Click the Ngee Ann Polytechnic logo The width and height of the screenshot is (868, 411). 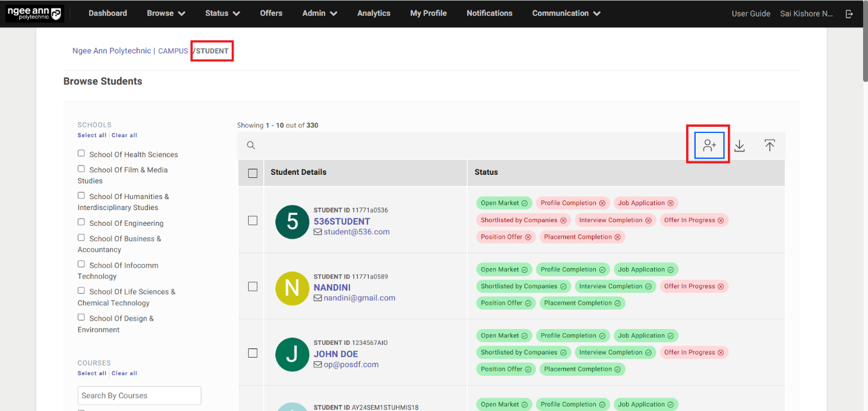click(x=34, y=13)
